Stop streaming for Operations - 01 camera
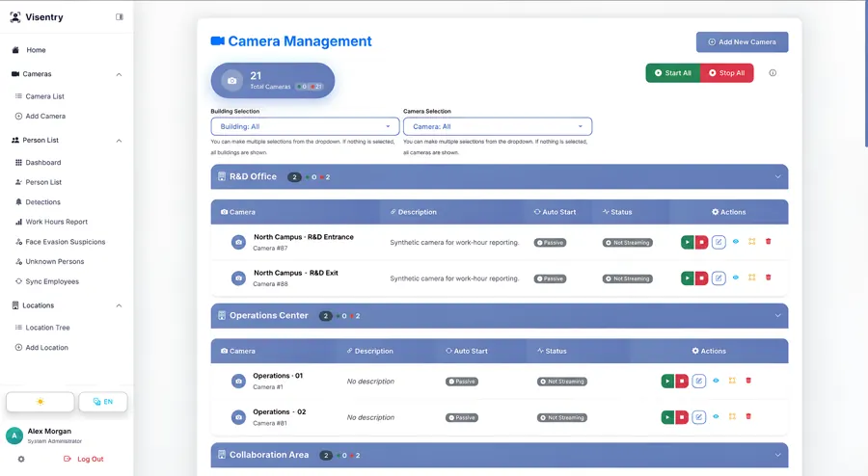The height and width of the screenshot is (476, 868). tap(682, 381)
